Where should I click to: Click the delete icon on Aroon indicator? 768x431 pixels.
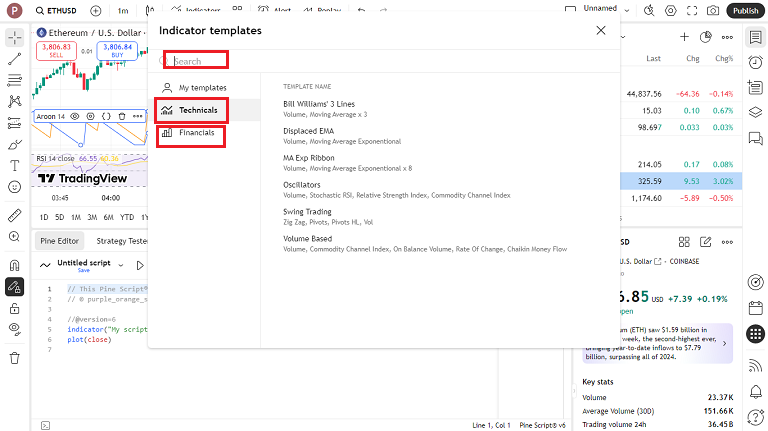121,116
